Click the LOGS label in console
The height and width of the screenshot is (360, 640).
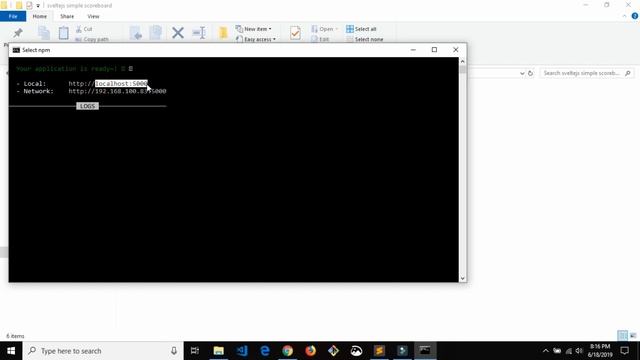pyautogui.click(x=87, y=106)
